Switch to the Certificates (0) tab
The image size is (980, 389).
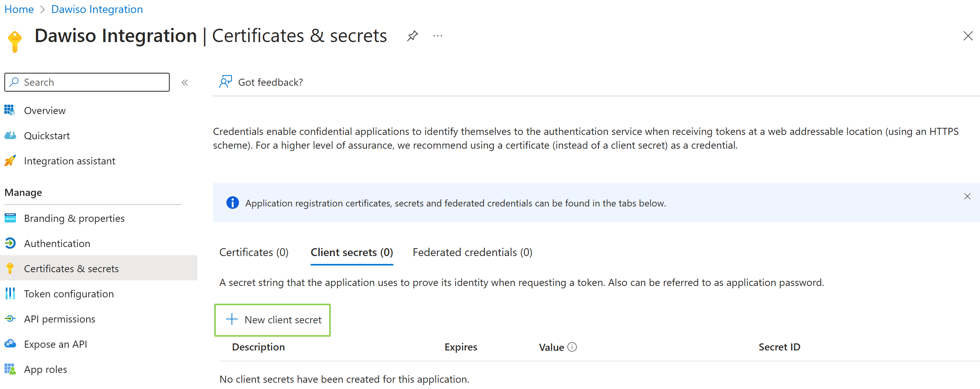tap(254, 253)
